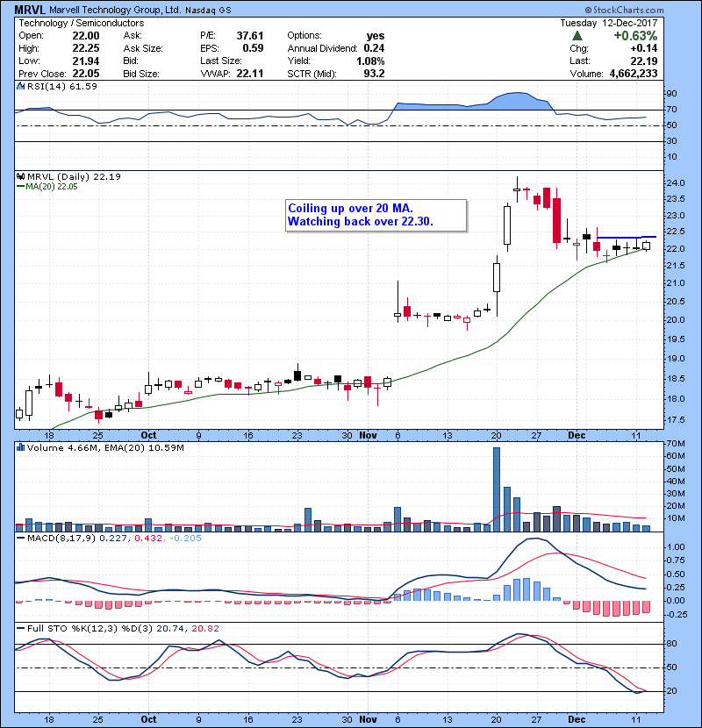Click the MACD histogram value -0.205
Image resolution: width=702 pixels, height=728 pixels.
point(185,539)
